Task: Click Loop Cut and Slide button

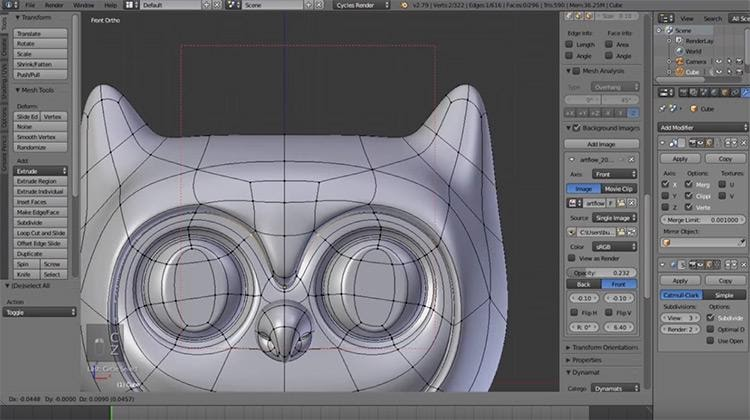Action: (40, 233)
